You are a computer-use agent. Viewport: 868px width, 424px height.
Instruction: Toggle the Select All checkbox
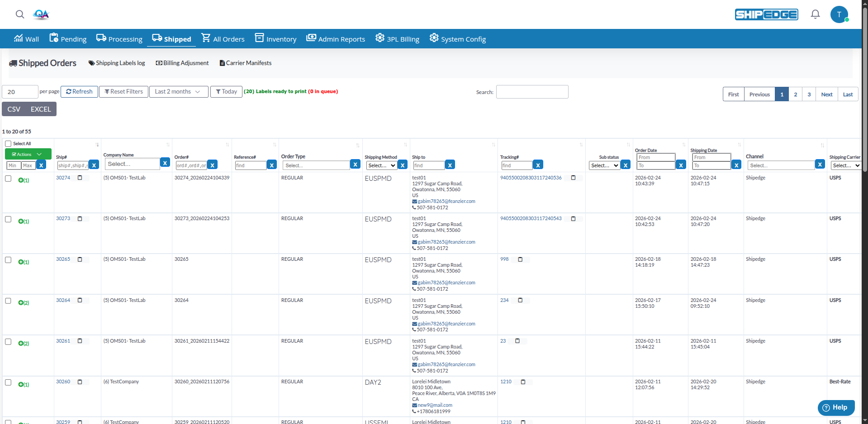8,144
